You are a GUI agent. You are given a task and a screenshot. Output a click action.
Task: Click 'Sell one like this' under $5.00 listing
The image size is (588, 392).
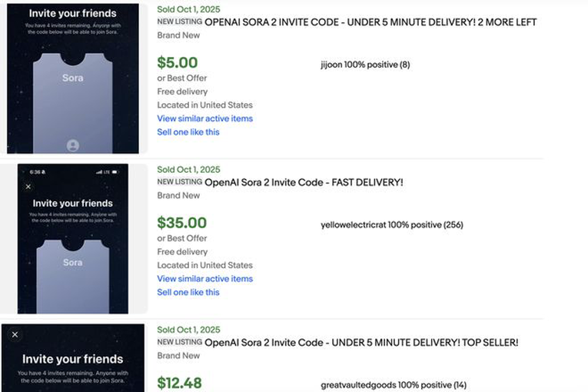pos(188,132)
